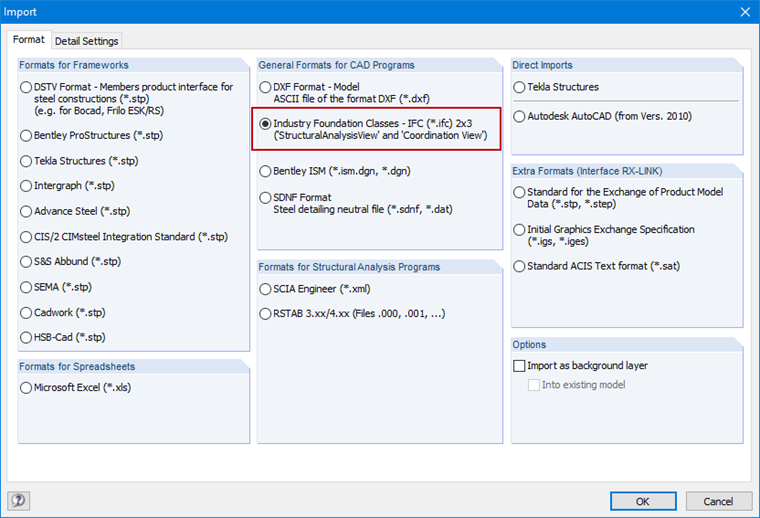Choose Autodesk AutoCAD direct import
Viewport: 760px width, 518px height.
(519, 117)
